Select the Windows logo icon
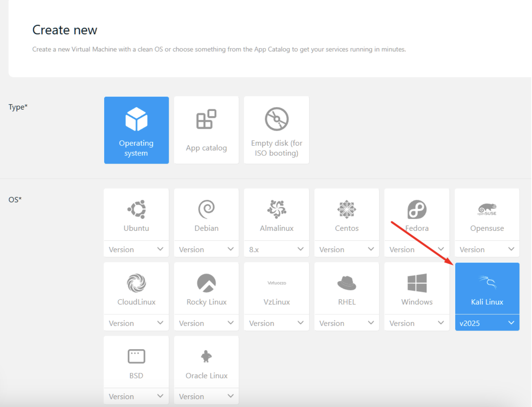This screenshot has width=532, height=407. pos(417,283)
